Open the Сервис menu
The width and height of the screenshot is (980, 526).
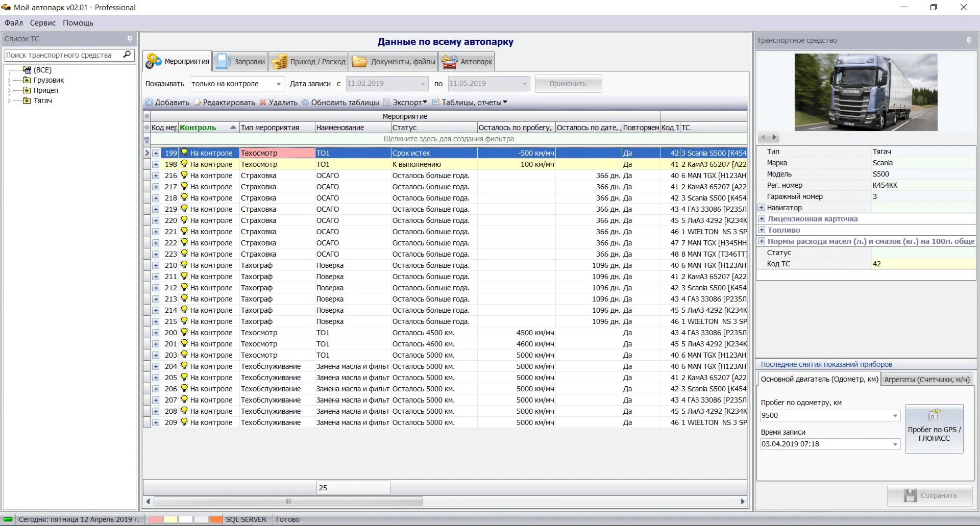(x=42, y=23)
